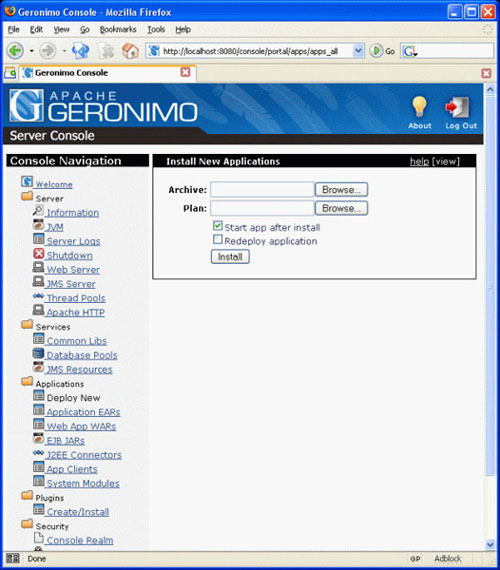Click the J2EE Connectors icon

point(38,453)
